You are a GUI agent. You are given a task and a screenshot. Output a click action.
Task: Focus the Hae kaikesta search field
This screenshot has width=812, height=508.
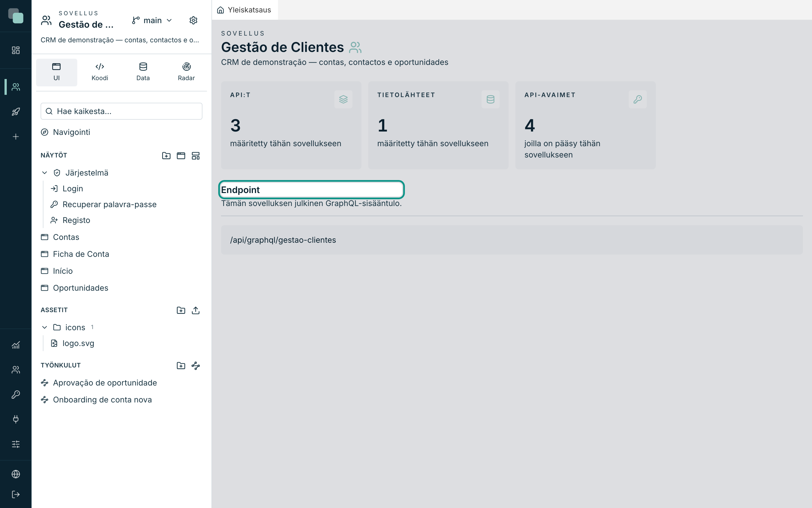[x=122, y=111]
